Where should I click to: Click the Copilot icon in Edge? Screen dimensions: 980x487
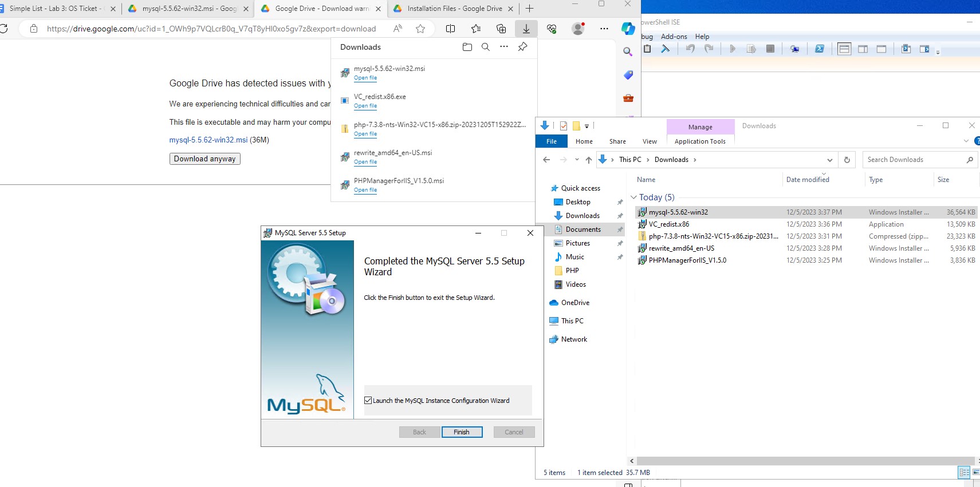pyautogui.click(x=628, y=29)
